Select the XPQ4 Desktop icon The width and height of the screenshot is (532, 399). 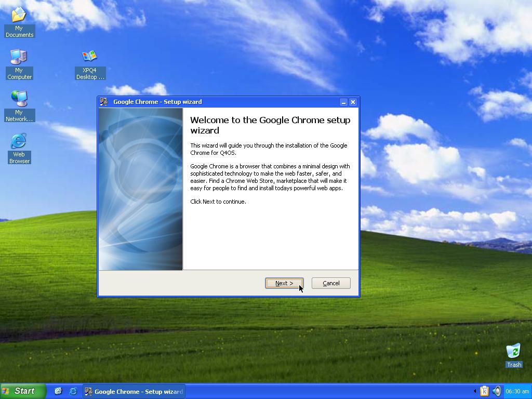(x=90, y=65)
